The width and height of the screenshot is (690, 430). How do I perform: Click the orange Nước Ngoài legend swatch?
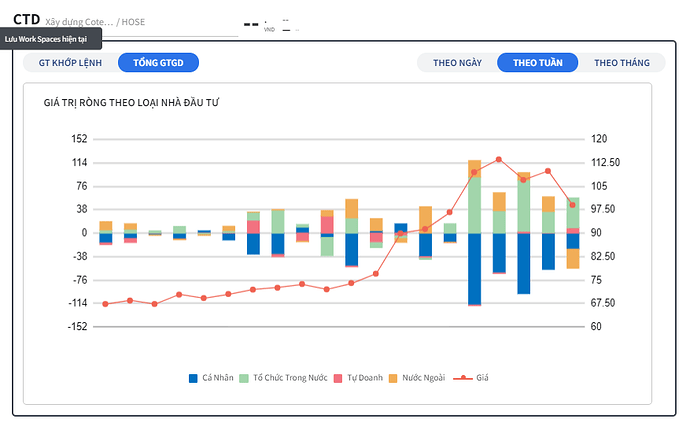click(394, 378)
